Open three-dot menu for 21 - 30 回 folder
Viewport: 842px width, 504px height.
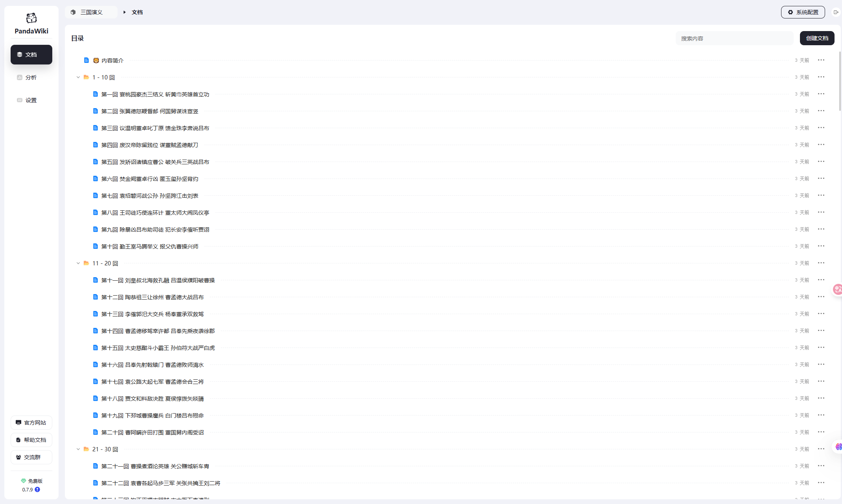[821, 449]
